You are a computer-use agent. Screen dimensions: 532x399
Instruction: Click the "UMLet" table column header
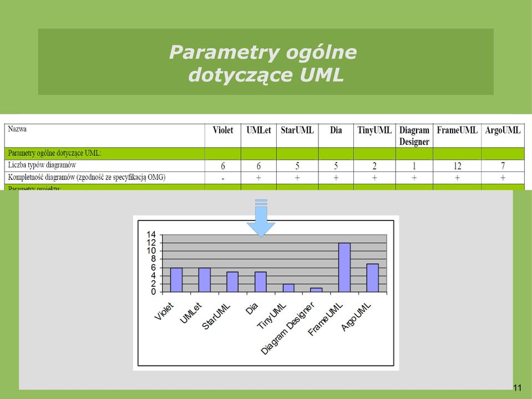[x=259, y=130]
